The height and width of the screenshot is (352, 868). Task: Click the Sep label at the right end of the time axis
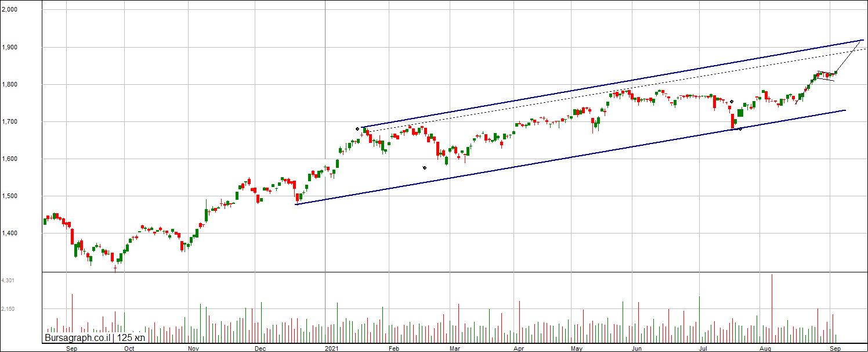pyautogui.click(x=835, y=349)
